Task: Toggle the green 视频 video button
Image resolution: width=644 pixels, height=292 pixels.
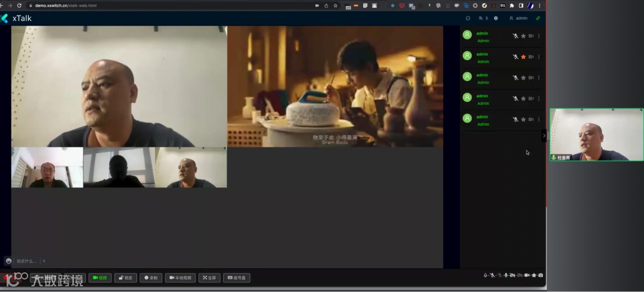Action: coord(100,278)
